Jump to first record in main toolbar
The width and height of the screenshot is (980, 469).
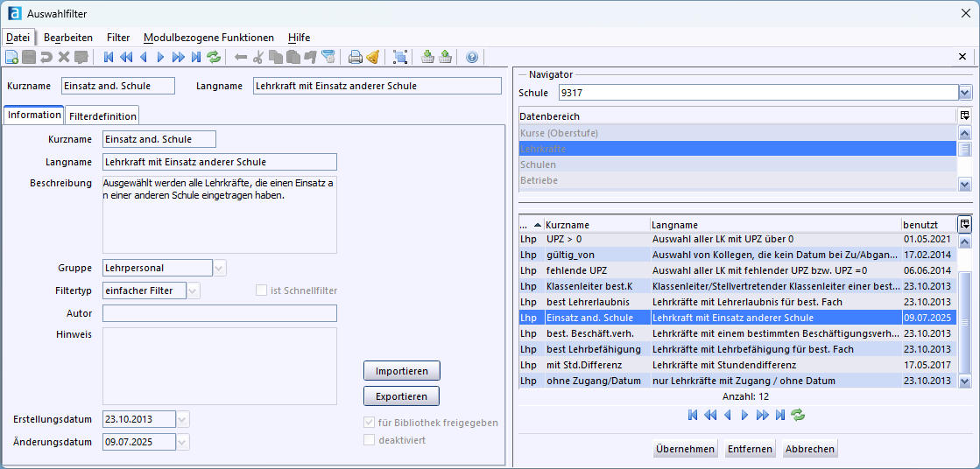click(x=109, y=58)
